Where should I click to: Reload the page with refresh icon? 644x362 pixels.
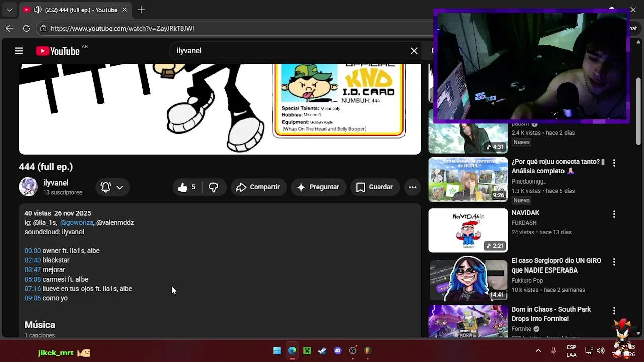click(27, 28)
